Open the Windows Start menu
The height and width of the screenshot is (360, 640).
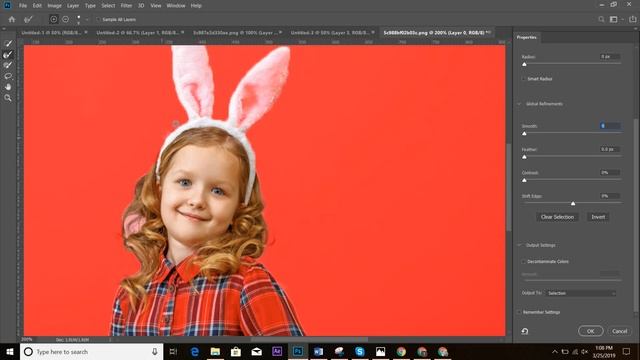[10, 351]
